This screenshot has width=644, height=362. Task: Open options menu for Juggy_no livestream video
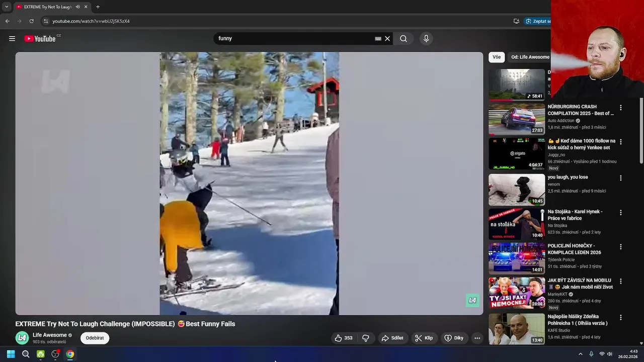(620, 142)
